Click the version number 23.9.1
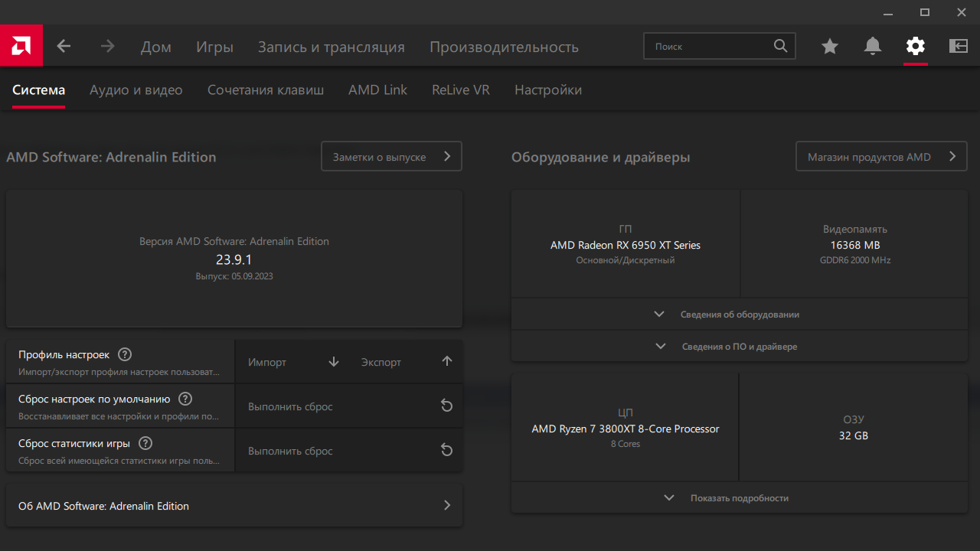 pos(234,259)
